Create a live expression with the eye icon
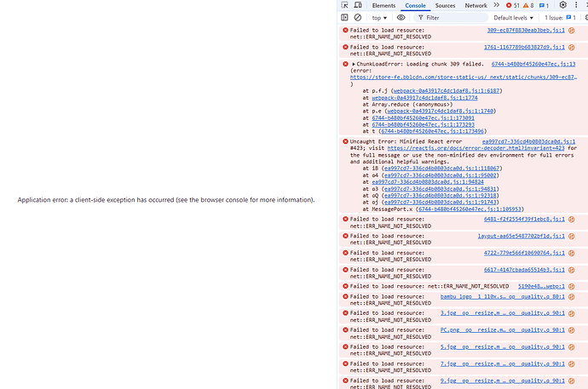 [x=401, y=17]
